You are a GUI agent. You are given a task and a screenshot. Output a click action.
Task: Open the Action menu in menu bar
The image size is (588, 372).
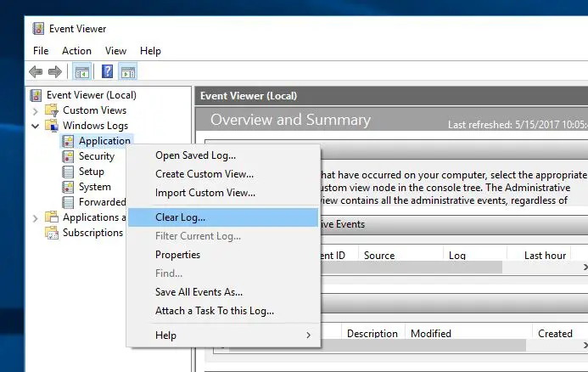[76, 51]
